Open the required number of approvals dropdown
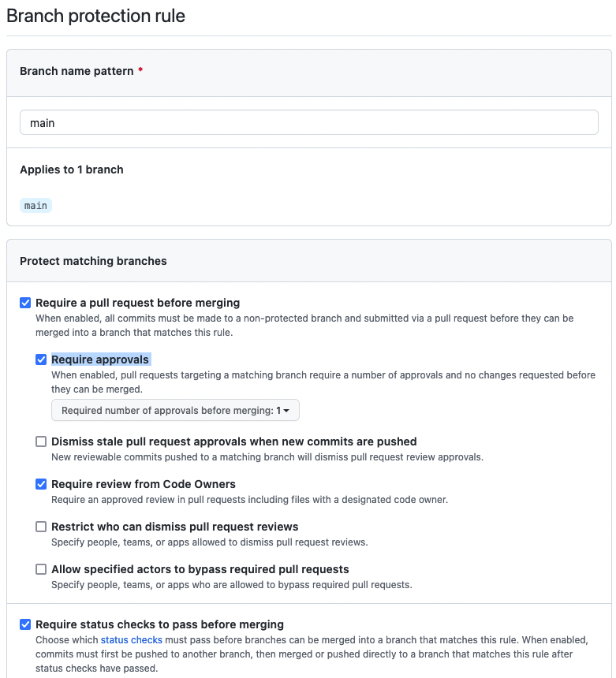The height and width of the screenshot is (678, 616). (x=175, y=410)
